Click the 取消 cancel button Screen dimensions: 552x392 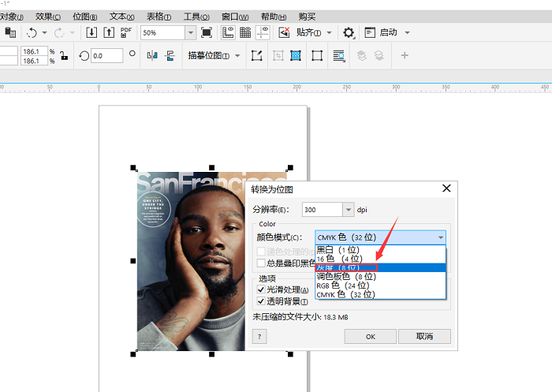(424, 337)
